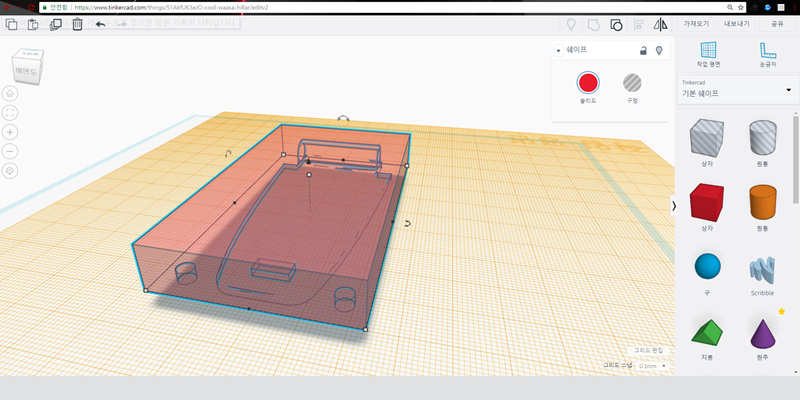Viewport: 800px width, 400px height.
Task: Delete selection with the trash can icon
Action: coord(78,24)
